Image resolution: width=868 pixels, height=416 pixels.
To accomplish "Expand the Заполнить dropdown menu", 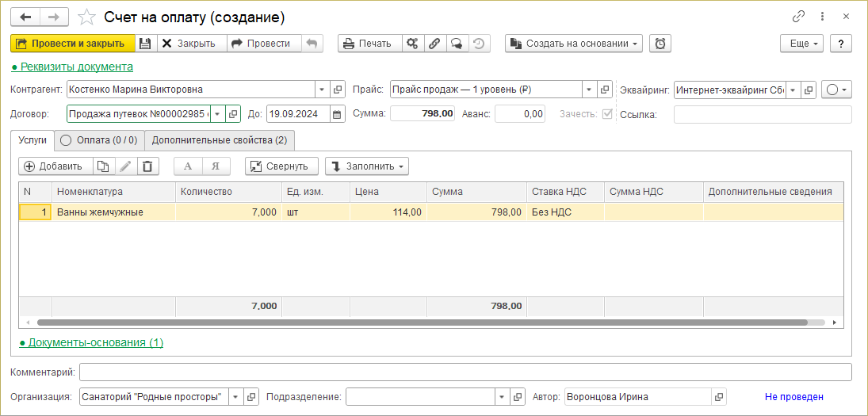I will [367, 166].
